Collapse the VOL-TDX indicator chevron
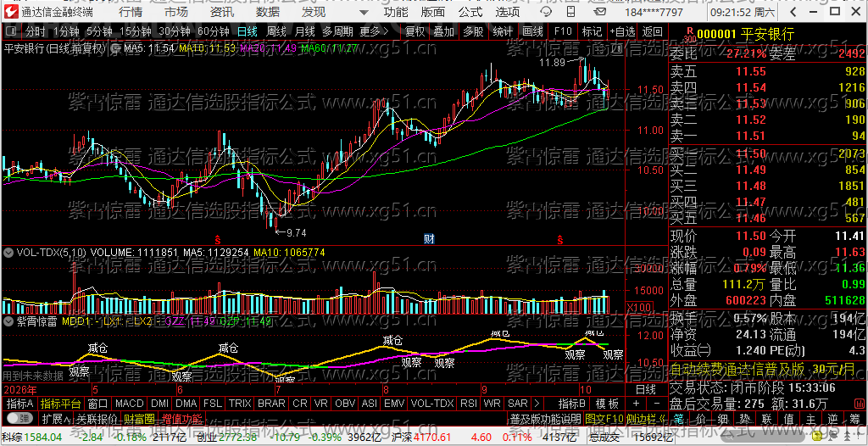Screen dimensions: 868x446 click(x=8, y=253)
